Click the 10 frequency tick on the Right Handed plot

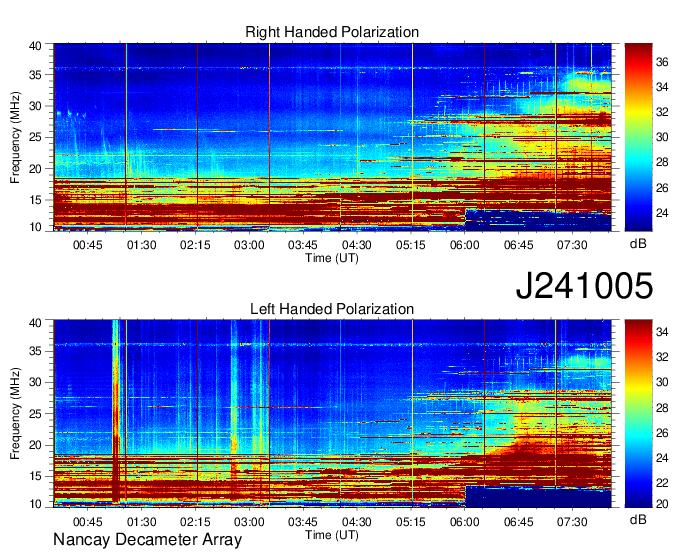pos(35,227)
